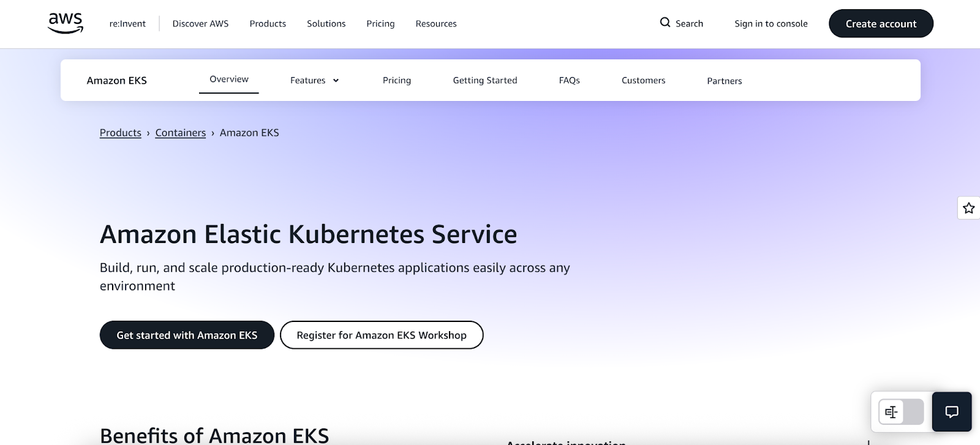The image size is (980, 445).
Task: Open the Resources menu
Action: pos(436,24)
